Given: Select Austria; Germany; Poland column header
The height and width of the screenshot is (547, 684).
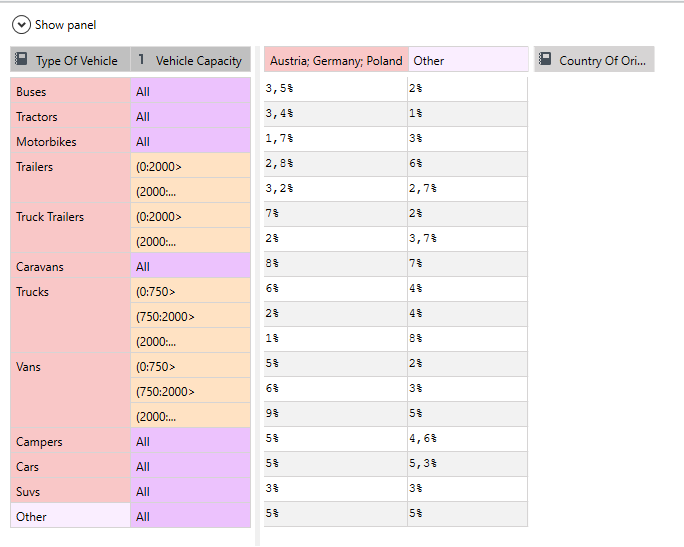Looking at the screenshot, I should click(336, 60).
